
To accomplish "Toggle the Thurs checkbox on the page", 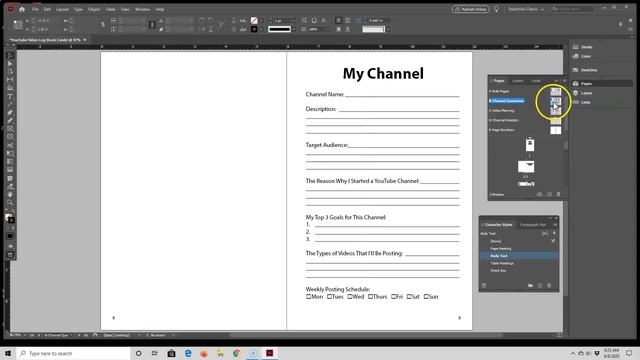I will point(370,297).
